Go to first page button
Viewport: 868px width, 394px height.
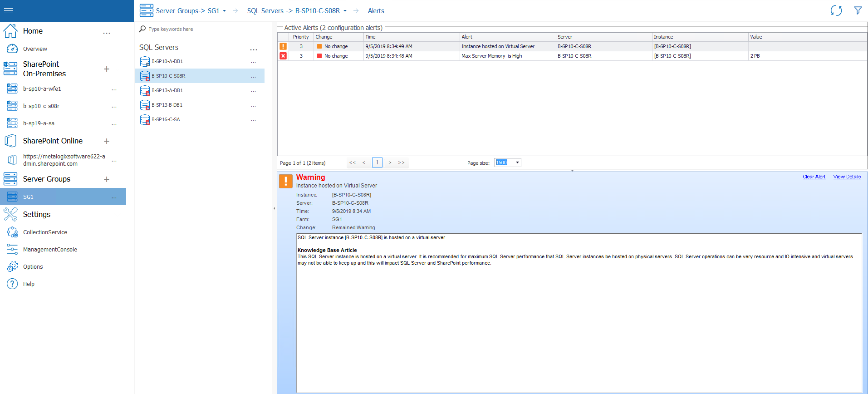[x=353, y=163]
